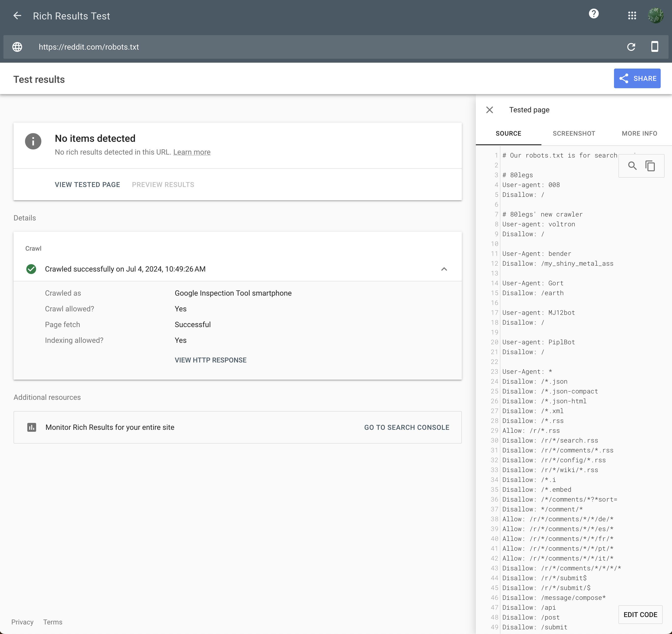672x634 pixels.
Task: Open the Google apps grid
Action: tap(632, 15)
